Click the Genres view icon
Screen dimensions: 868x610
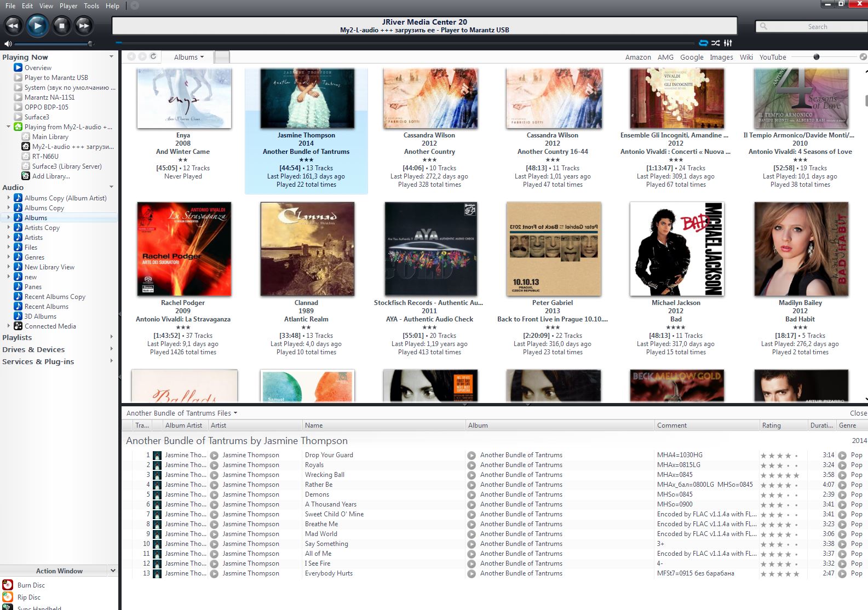coord(18,257)
